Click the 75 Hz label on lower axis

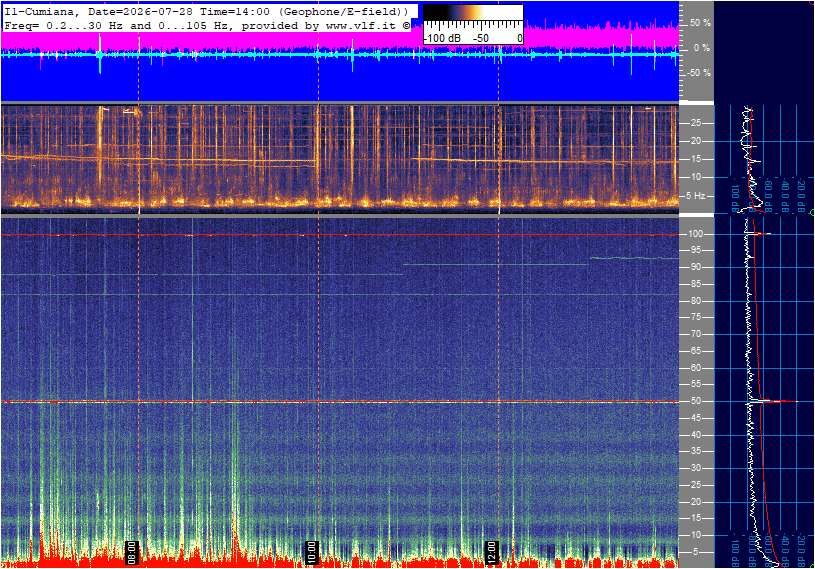tap(696, 317)
